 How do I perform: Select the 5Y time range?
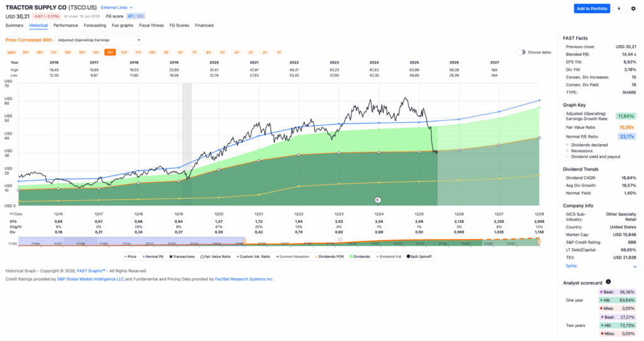pyautogui.click(x=223, y=52)
